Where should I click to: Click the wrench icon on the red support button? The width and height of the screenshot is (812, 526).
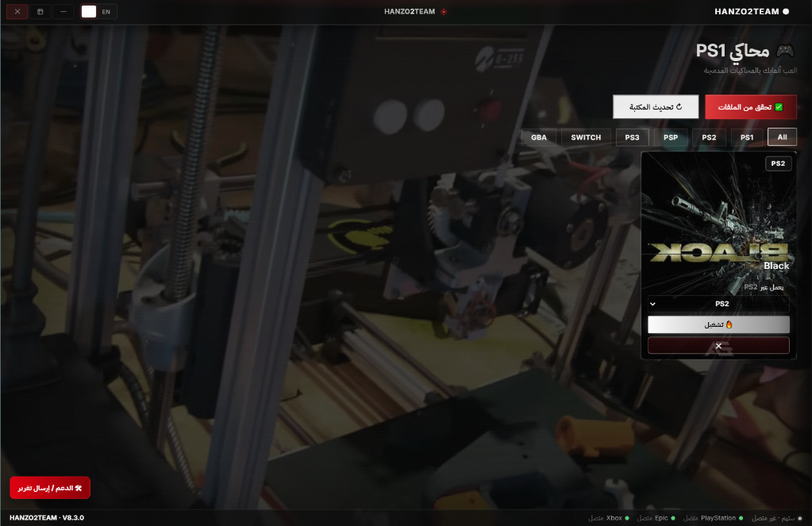[x=79, y=488]
